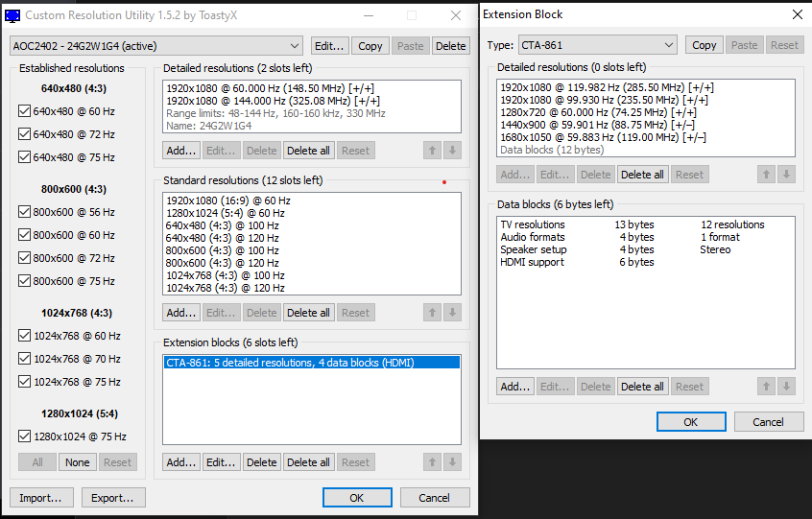Click move up arrow for extension blocks
The width and height of the screenshot is (812, 519).
pos(432,461)
